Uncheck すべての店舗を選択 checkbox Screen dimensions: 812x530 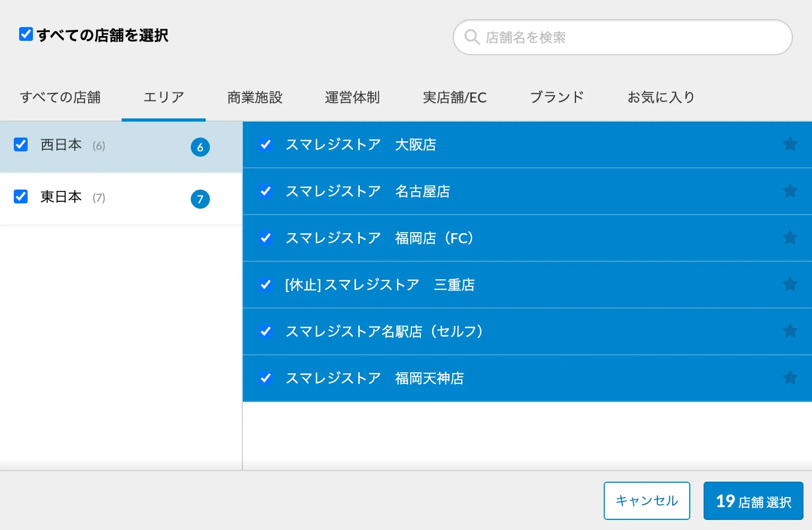[26, 34]
